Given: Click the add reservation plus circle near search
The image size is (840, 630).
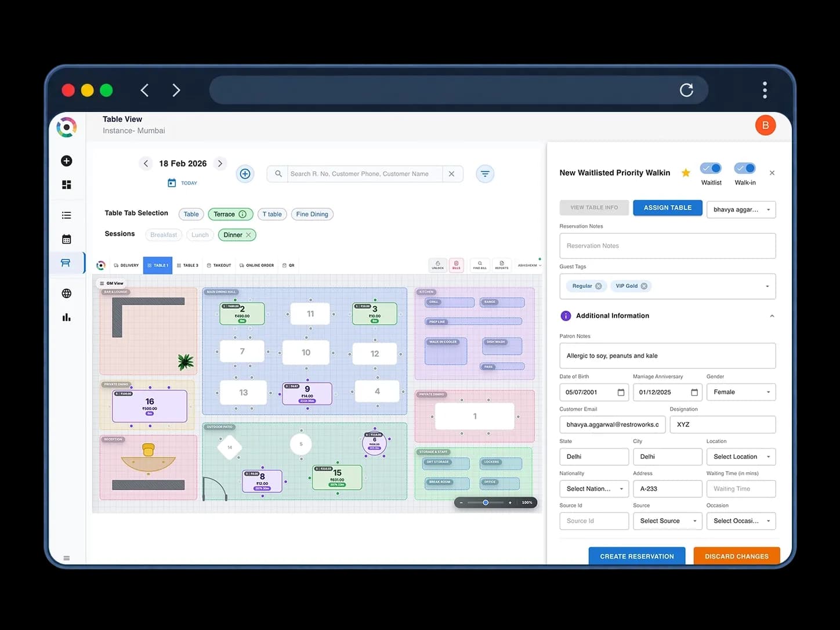Looking at the screenshot, I should [x=245, y=173].
